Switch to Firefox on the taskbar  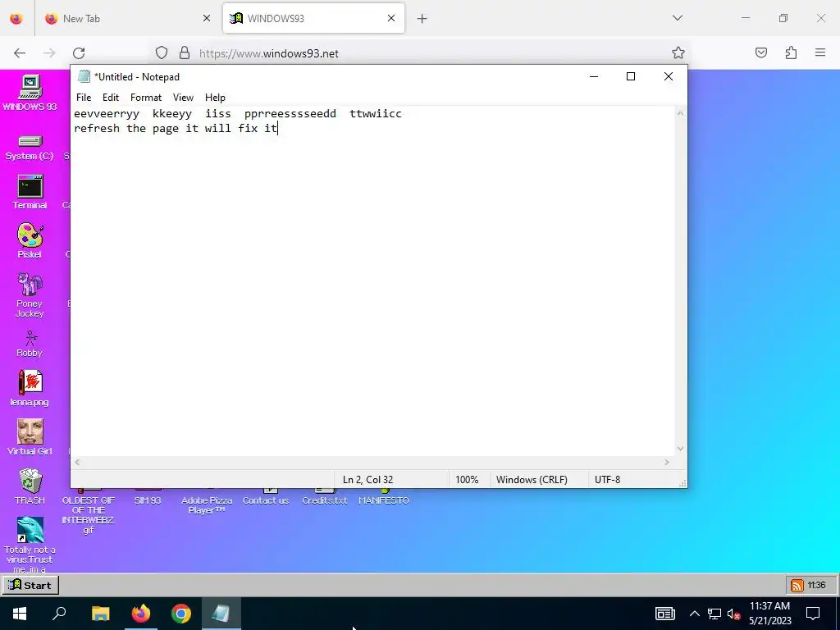(x=141, y=614)
